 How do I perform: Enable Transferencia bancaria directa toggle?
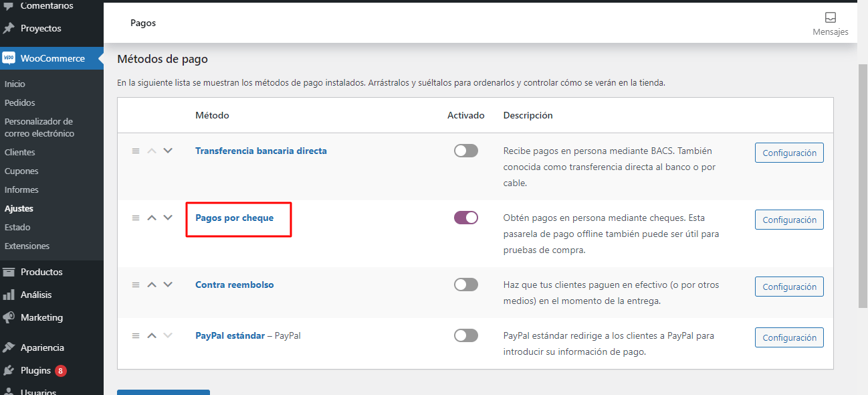466,151
